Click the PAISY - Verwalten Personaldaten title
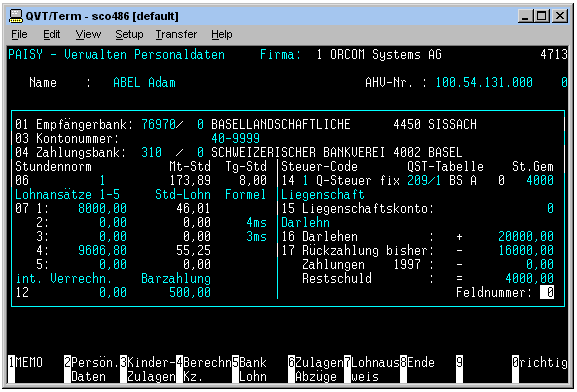Image resolution: width=577 pixels, height=392 pixels. pyautogui.click(x=116, y=54)
